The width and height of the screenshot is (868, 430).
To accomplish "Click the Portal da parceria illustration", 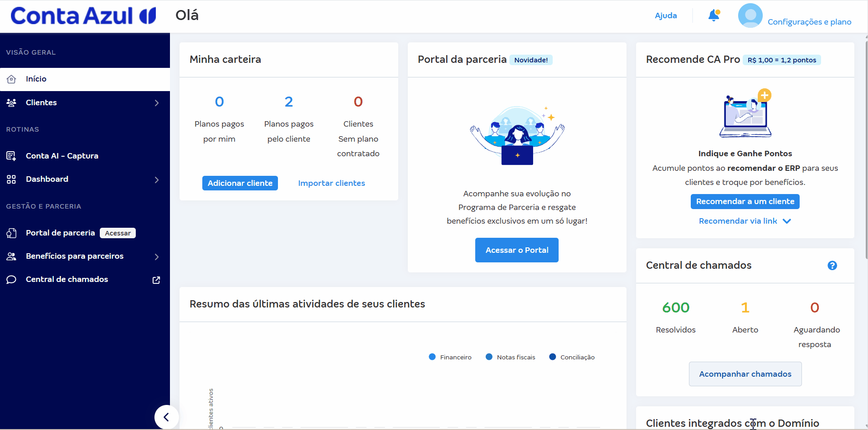I will [517, 135].
